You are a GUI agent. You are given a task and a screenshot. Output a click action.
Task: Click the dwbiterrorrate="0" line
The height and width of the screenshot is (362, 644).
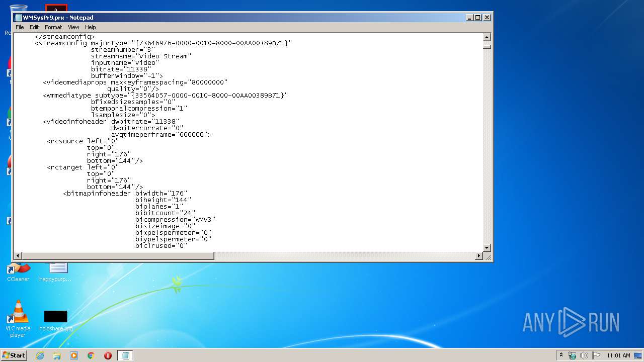click(147, 128)
